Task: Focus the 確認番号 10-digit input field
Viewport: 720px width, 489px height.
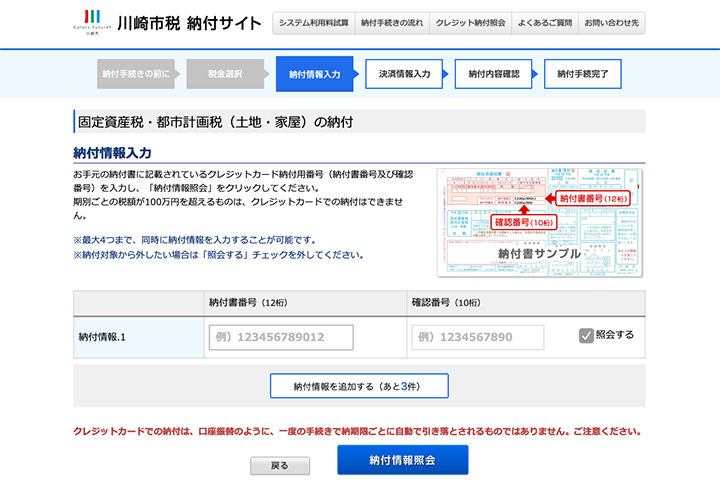Action: coord(477,337)
